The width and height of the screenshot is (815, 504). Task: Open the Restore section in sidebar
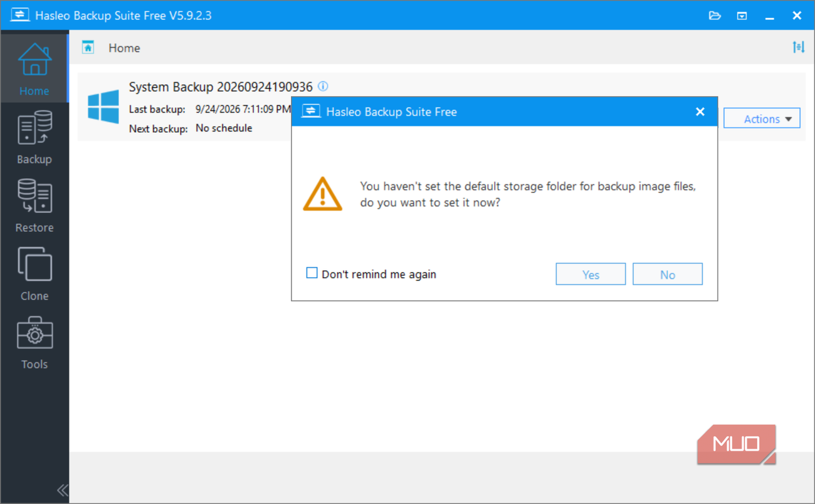(x=34, y=206)
